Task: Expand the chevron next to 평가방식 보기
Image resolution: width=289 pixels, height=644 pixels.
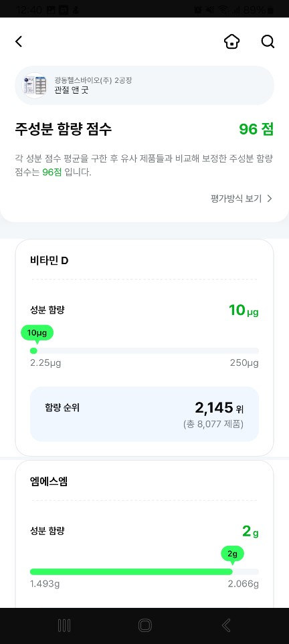Action: pyautogui.click(x=270, y=199)
